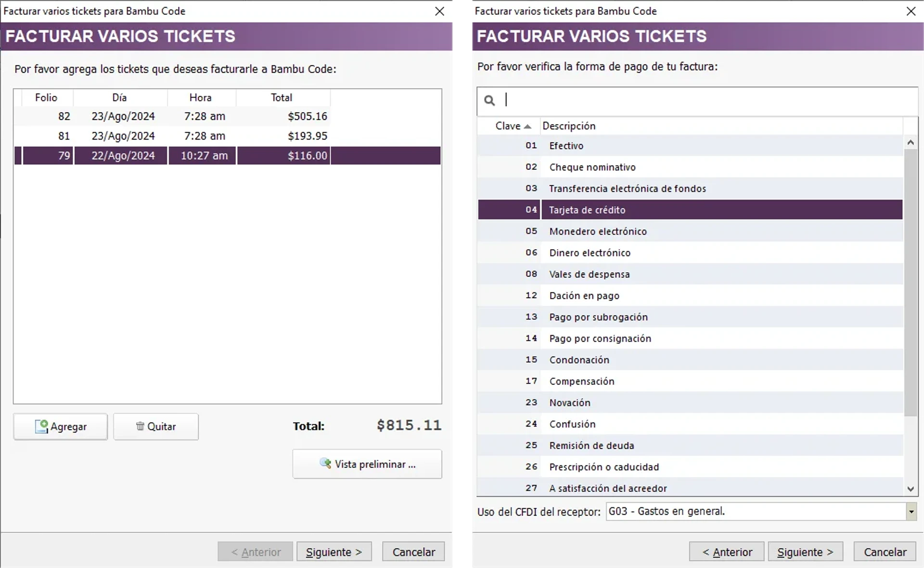Click the Quitar trash icon
The width and height of the screenshot is (924, 568).
click(x=141, y=427)
